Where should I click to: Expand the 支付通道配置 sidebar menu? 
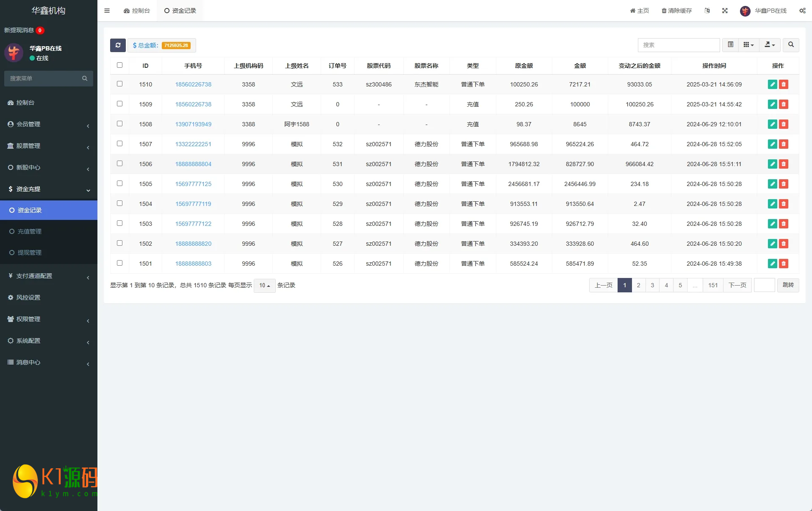49,276
